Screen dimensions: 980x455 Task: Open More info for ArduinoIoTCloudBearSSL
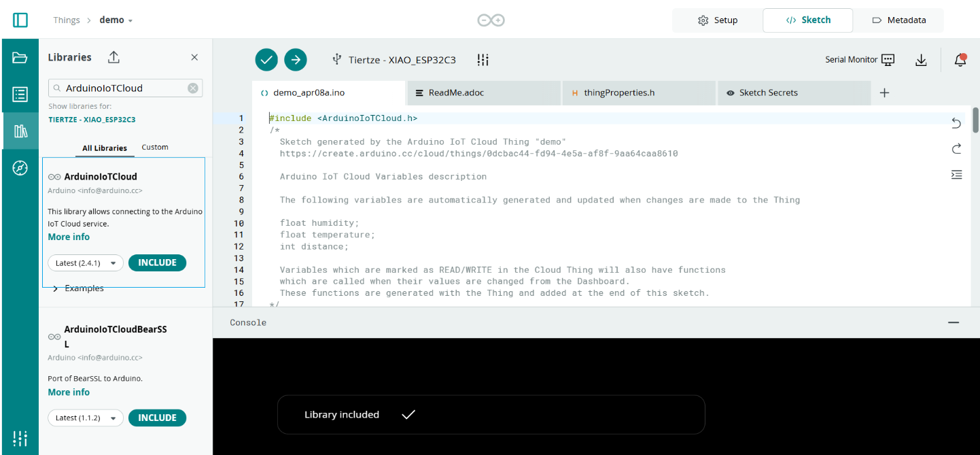pyautogui.click(x=69, y=392)
